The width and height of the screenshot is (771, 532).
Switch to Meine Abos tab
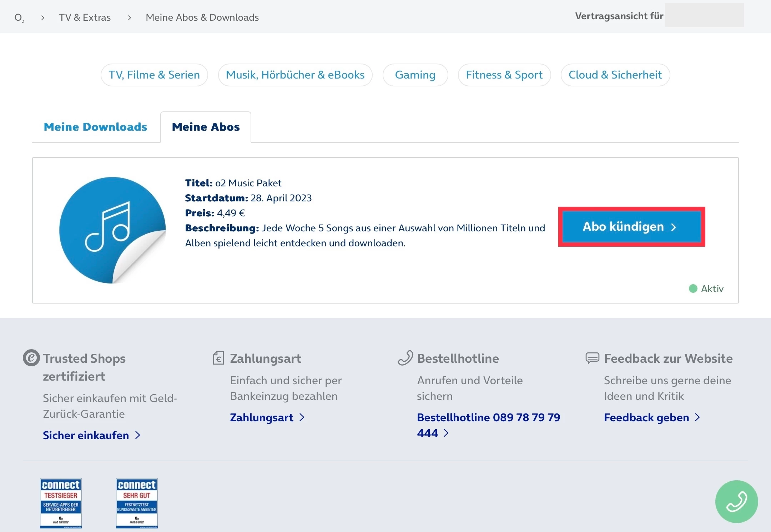coord(206,127)
